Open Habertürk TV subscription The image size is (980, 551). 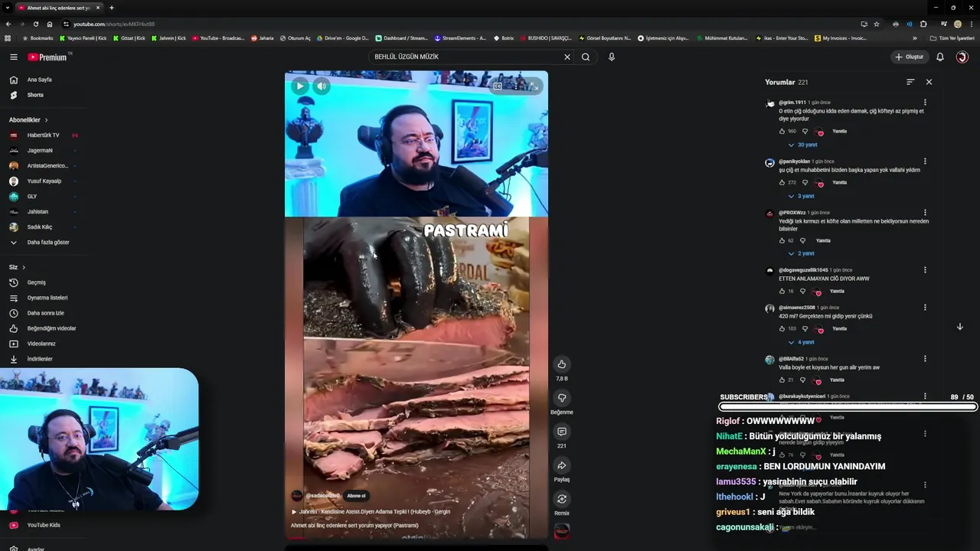tap(44, 135)
